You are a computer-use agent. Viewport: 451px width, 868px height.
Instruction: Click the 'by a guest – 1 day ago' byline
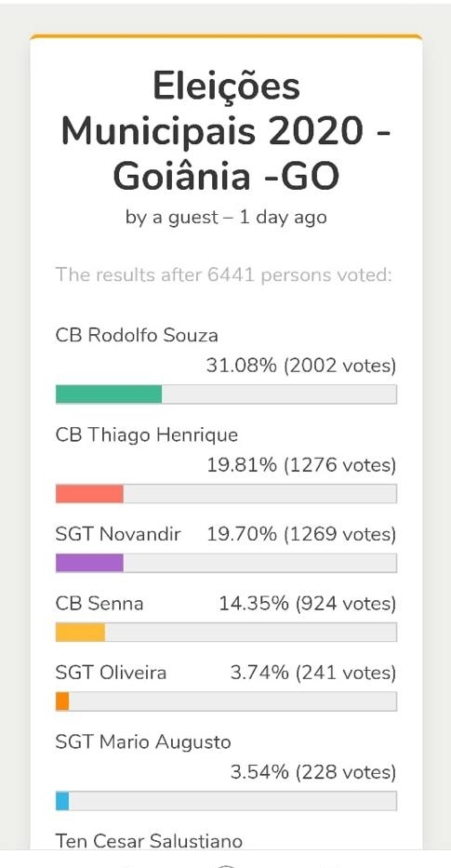coord(226,218)
